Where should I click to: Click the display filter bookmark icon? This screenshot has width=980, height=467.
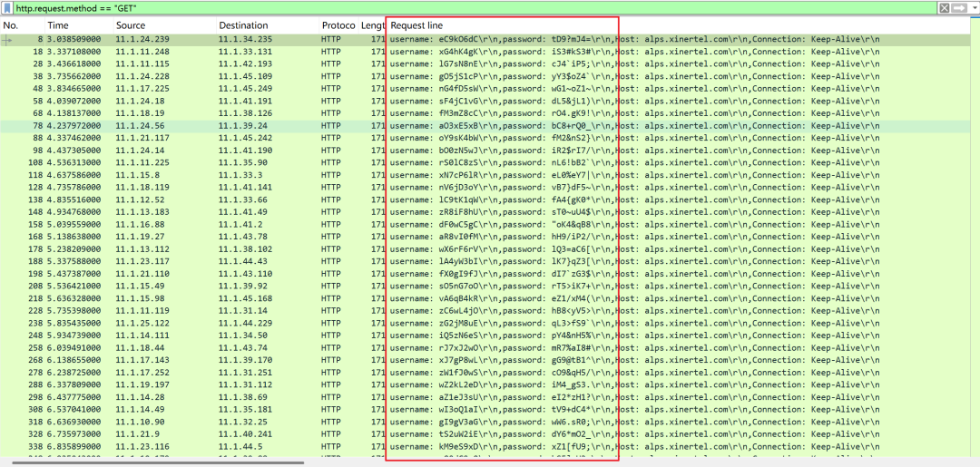[x=7, y=7]
